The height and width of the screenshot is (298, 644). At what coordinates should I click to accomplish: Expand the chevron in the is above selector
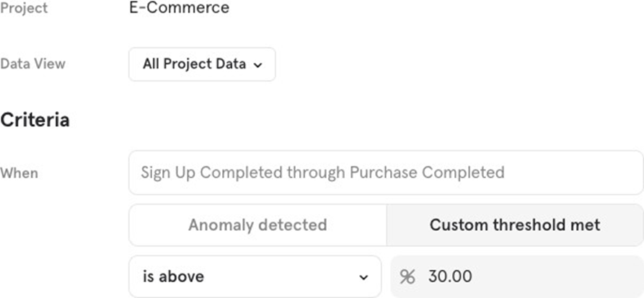click(362, 277)
